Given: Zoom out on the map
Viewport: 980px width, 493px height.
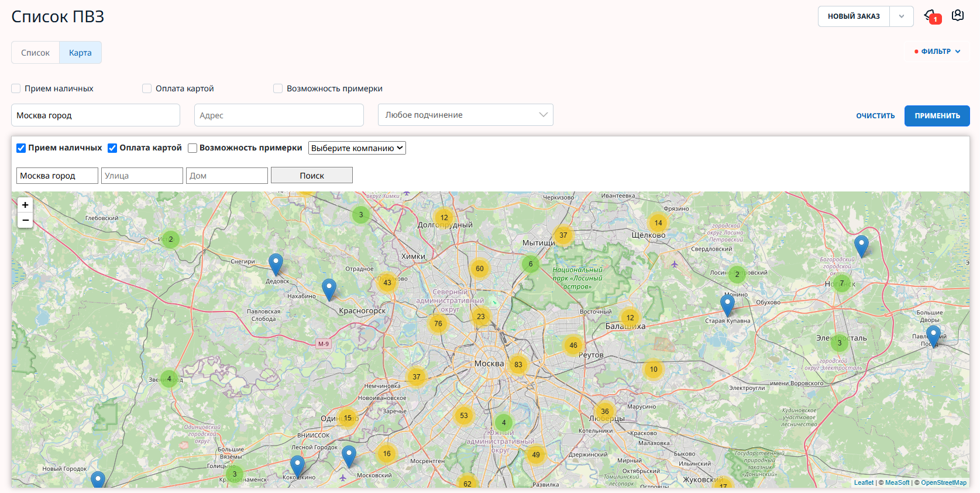Looking at the screenshot, I should click(x=25, y=220).
